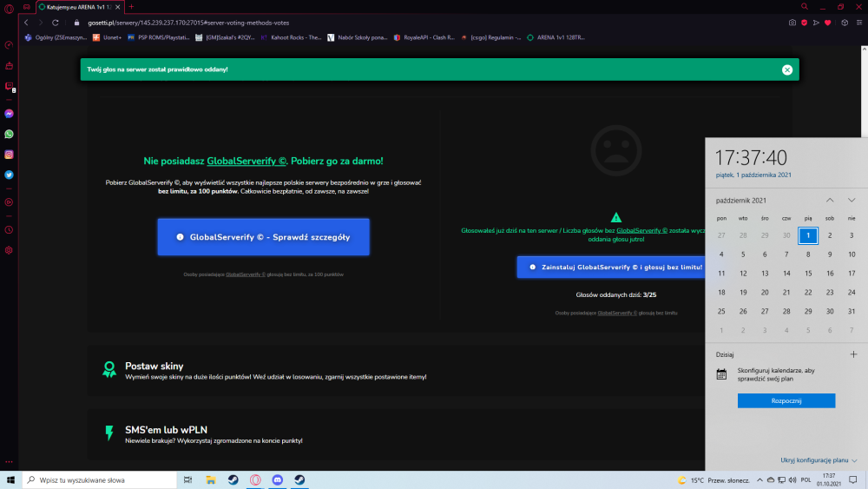868x489 pixels.
Task: Select highlighted day 1 in calendar
Action: pyautogui.click(x=808, y=235)
